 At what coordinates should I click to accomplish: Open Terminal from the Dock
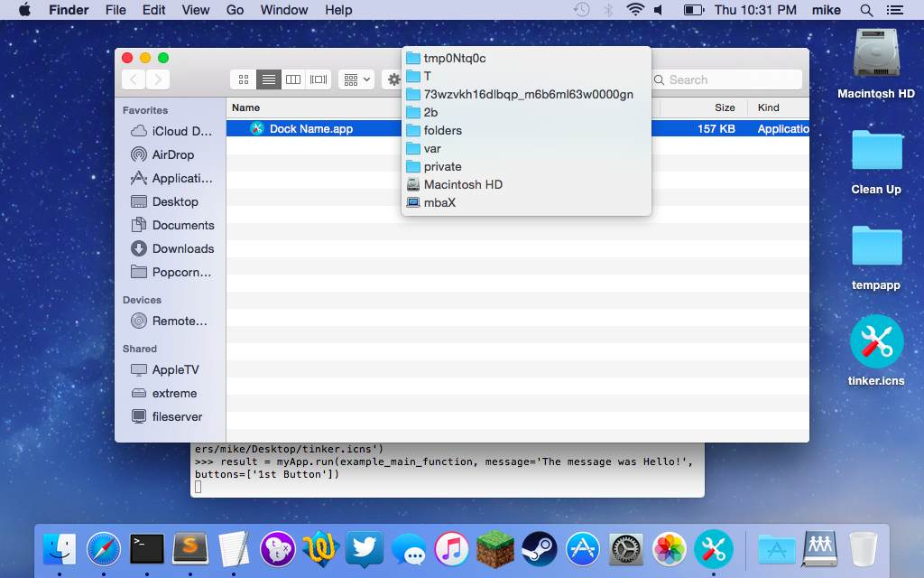click(147, 549)
